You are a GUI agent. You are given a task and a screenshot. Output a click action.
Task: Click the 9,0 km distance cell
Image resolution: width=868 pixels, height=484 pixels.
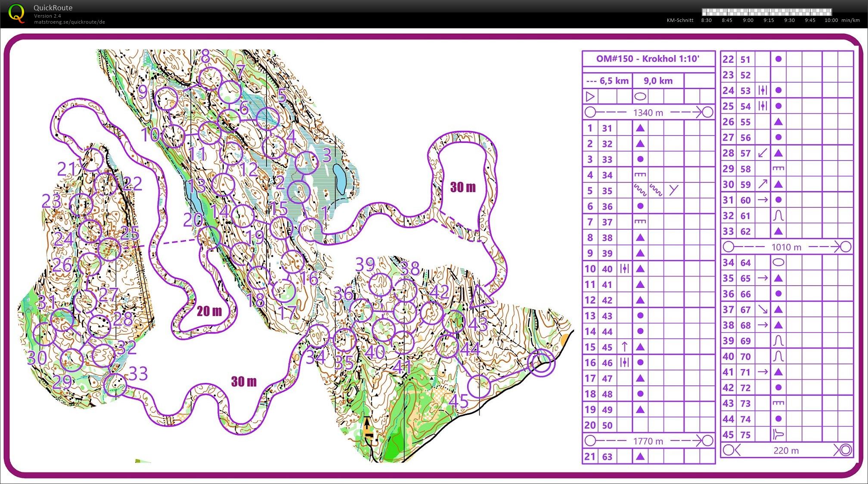[x=658, y=80]
